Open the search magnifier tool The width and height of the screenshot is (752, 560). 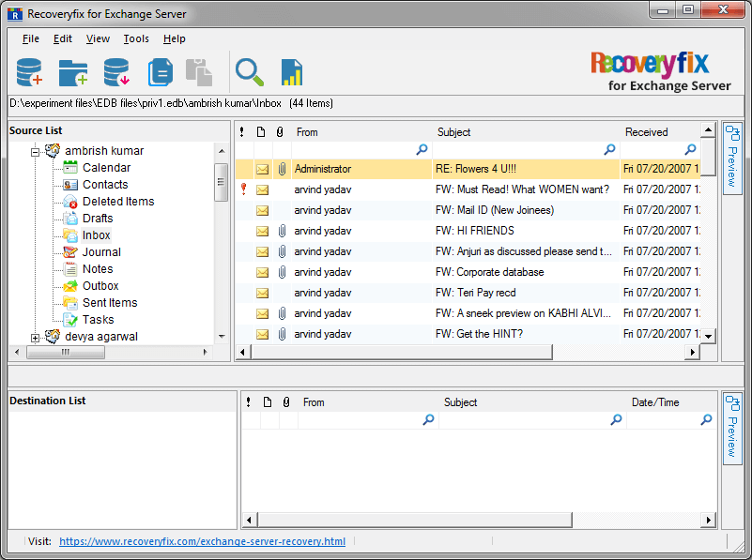click(250, 72)
